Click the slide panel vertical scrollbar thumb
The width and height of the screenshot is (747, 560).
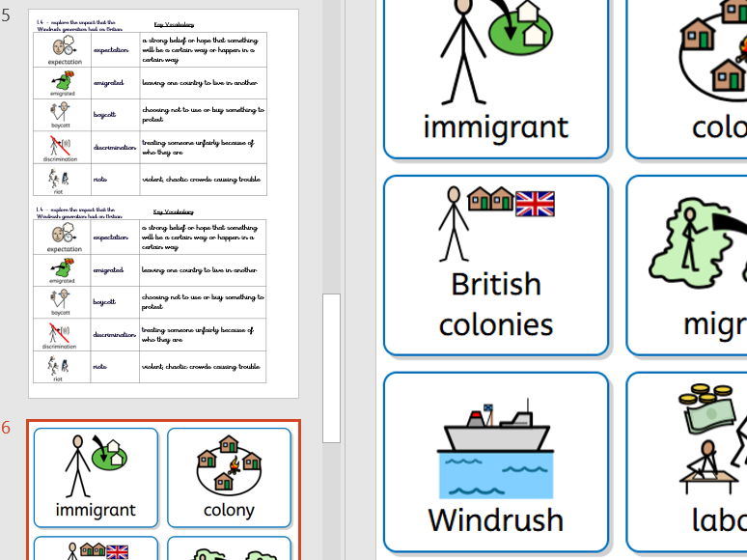tap(332, 369)
